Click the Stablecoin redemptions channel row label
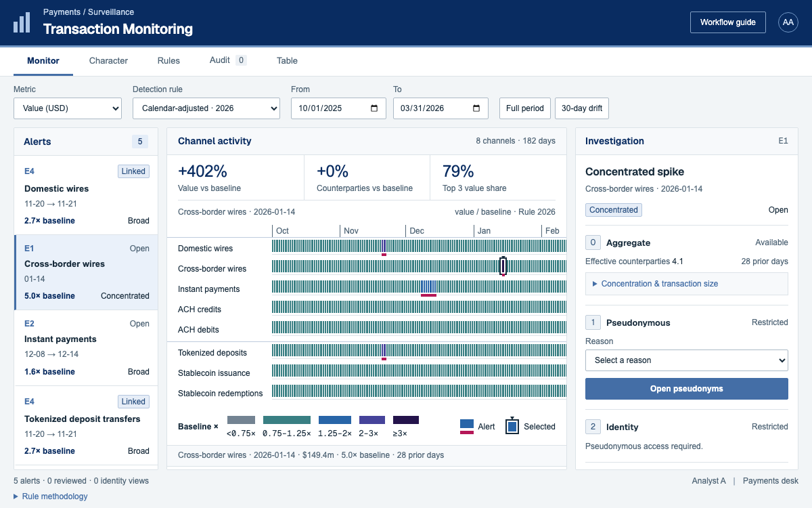This screenshot has width=812, height=508. pyautogui.click(x=220, y=394)
